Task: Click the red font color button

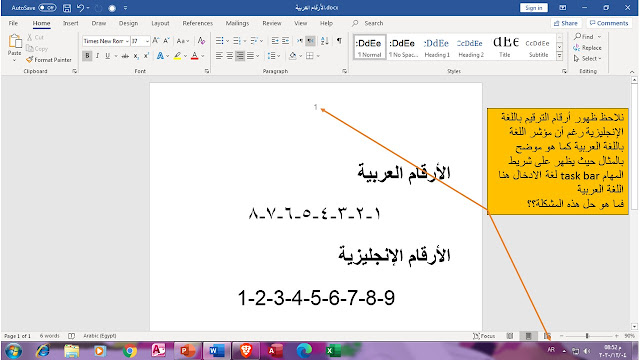Action: [195, 56]
